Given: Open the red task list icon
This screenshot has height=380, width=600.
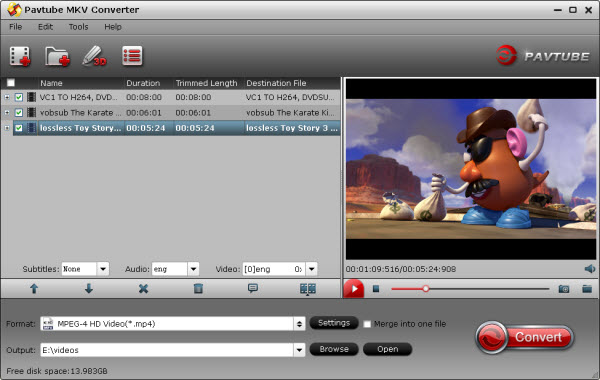Looking at the screenshot, I should [x=132, y=56].
